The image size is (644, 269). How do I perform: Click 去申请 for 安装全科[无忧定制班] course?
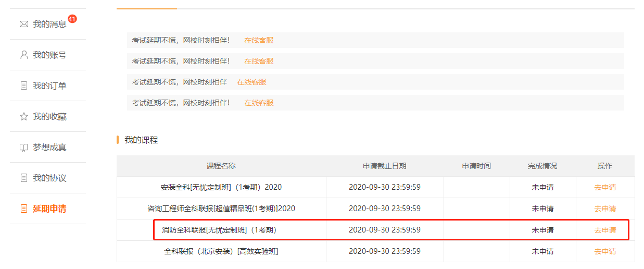pos(605,187)
